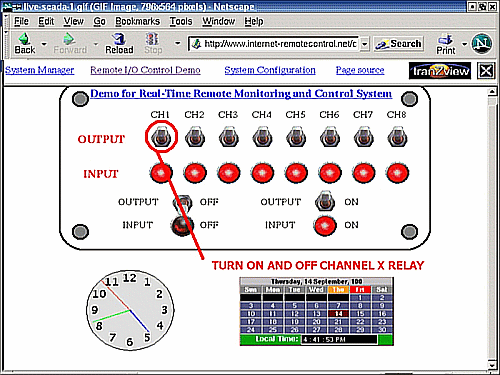Click the Local Time display field

coord(339,339)
